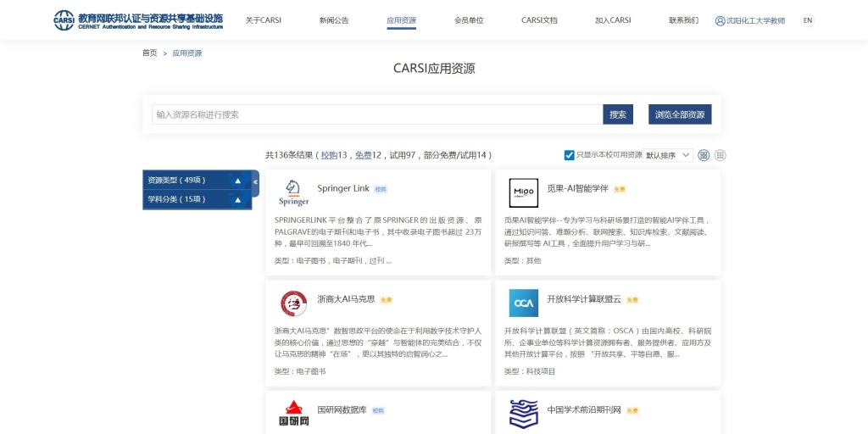Open 关于CARSI menu
The width and height of the screenshot is (868, 434).
pos(264,20)
